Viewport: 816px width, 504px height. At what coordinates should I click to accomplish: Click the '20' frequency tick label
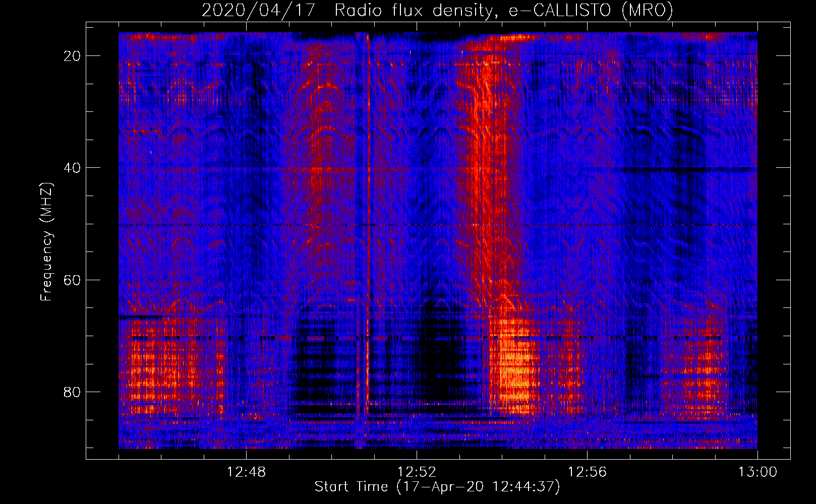(73, 56)
